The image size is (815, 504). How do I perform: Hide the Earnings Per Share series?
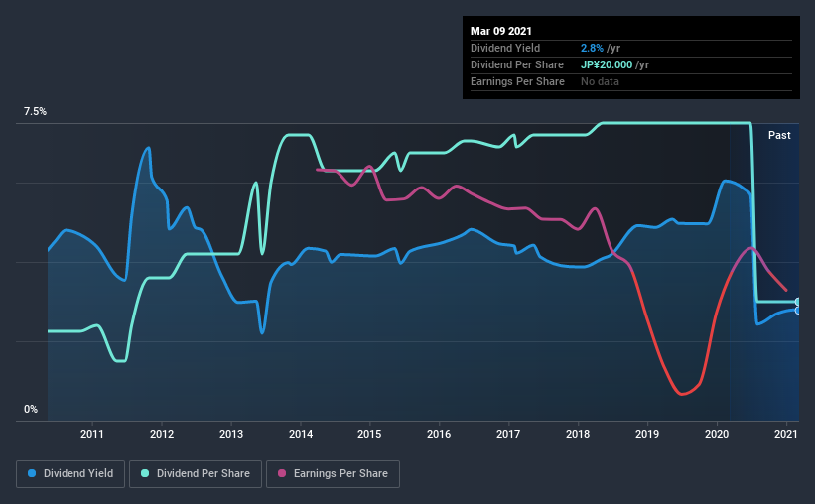[333, 474]
